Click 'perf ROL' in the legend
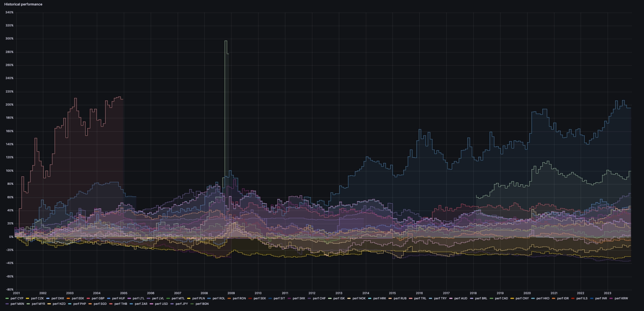 219,298
